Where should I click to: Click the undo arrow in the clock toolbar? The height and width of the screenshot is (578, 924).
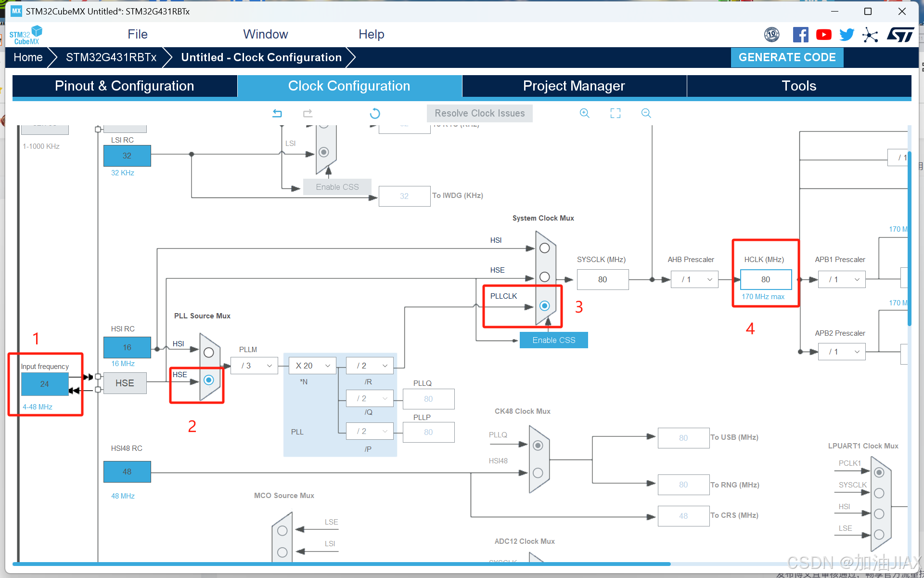tap(277, 113)
